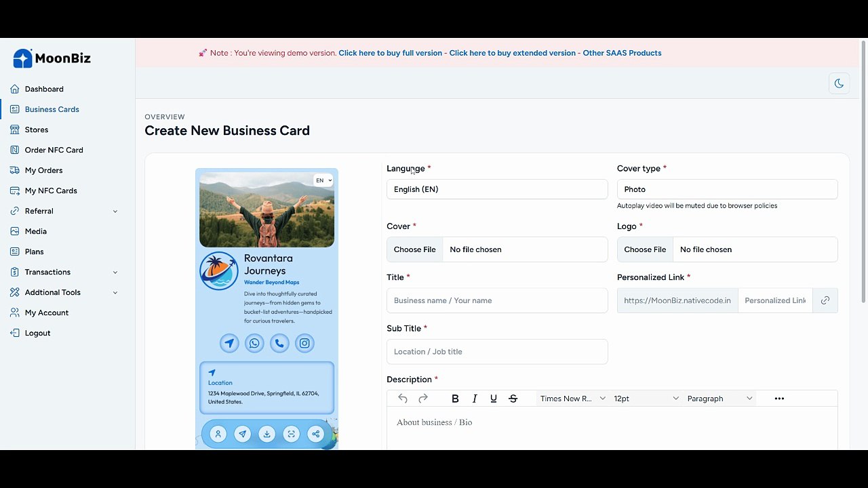Open the Cover type dropdown

[727, 189]
